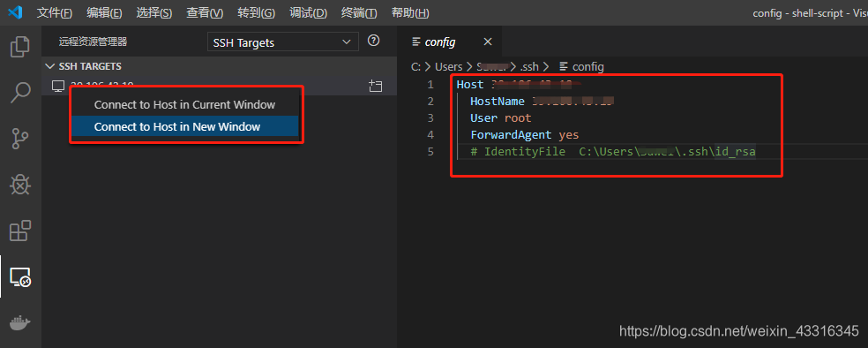868x348 pixels.
Task: Open the 文件(F) menu
Action: point(55,12)
